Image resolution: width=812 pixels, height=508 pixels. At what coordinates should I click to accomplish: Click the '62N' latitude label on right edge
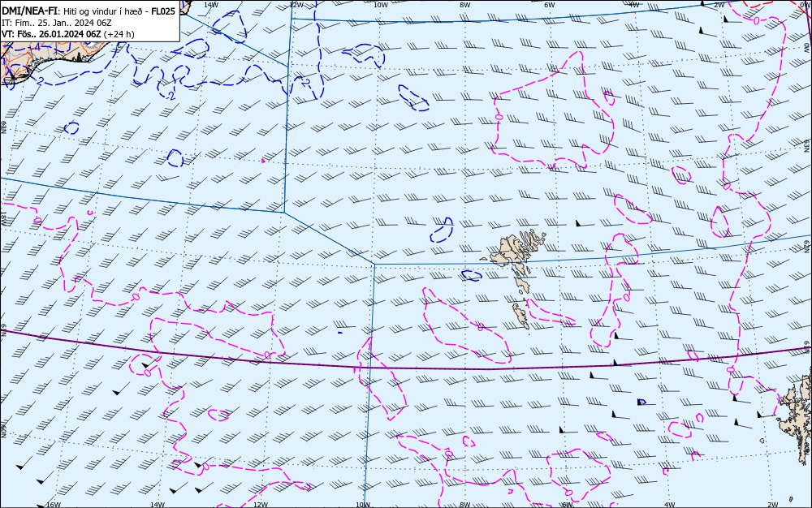pos(807,246)
